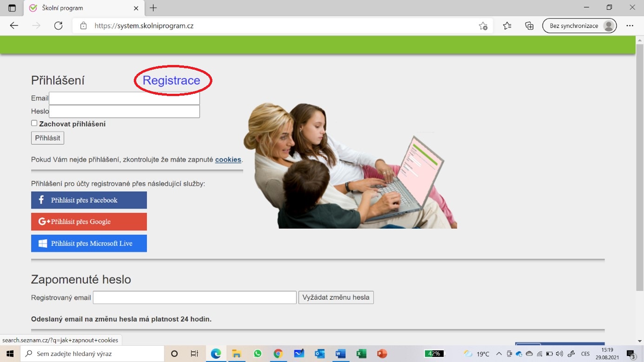Click the lock icon in address bar

[x=84, y=26]
